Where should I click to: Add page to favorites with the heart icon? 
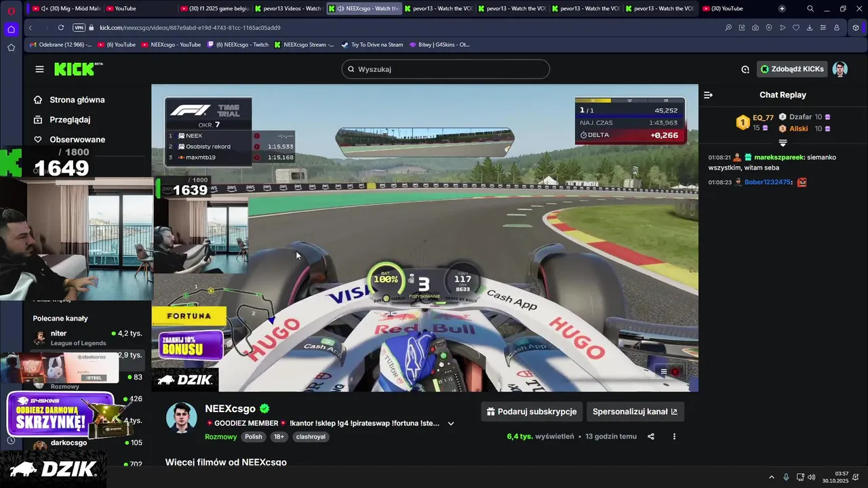click(796, 28)
